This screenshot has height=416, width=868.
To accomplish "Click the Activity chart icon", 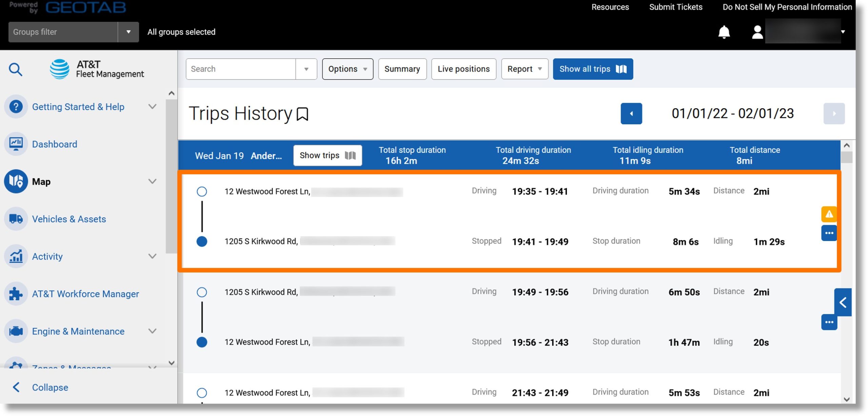I will click(16, 256).
